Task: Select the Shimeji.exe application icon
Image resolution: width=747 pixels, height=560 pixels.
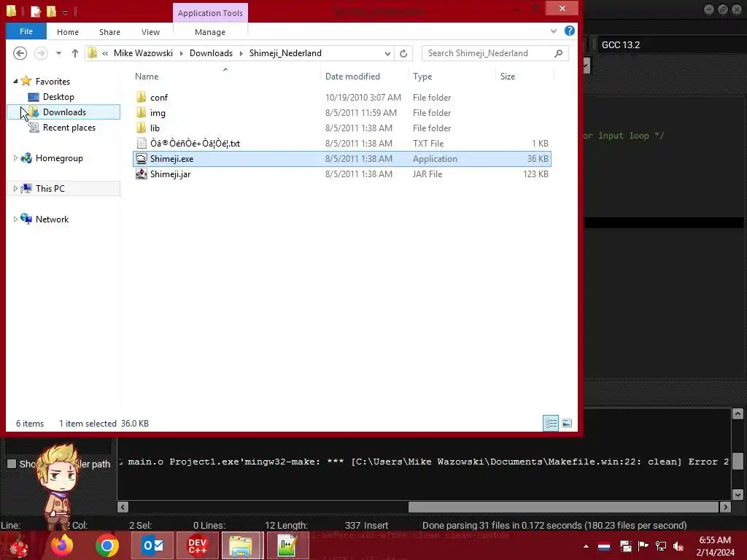Action: (x=141, y=158)
